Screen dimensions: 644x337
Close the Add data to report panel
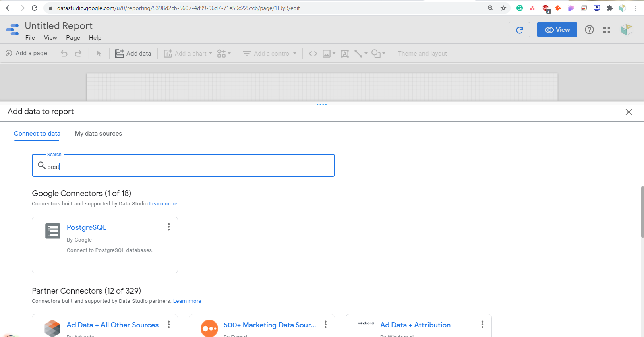(629, 112)
